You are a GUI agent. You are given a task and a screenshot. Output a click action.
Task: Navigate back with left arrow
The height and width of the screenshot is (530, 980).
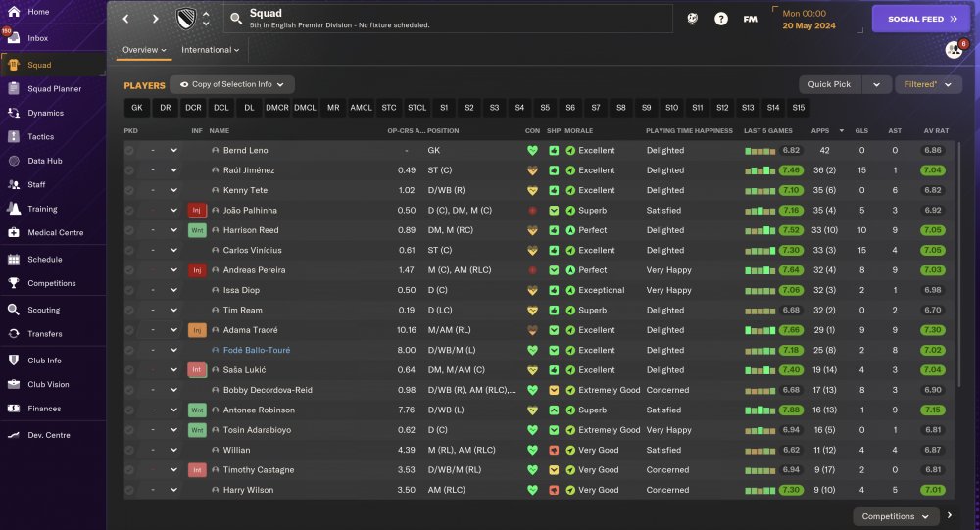point(125,19)
